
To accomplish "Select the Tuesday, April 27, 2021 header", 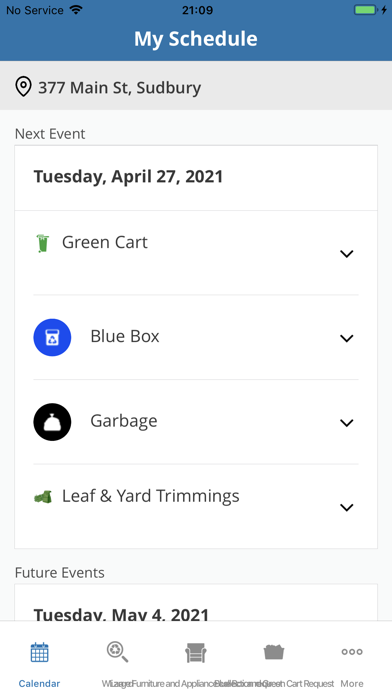I will [x=128, y=177].
